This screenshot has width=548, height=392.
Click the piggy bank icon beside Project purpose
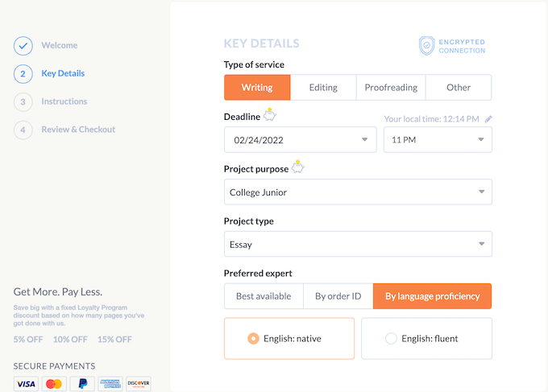[x=298, y=168]
